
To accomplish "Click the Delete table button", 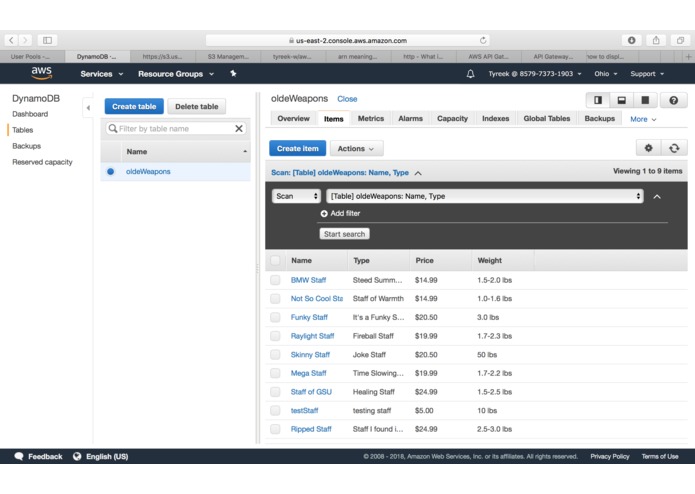I will click(196, 106).
